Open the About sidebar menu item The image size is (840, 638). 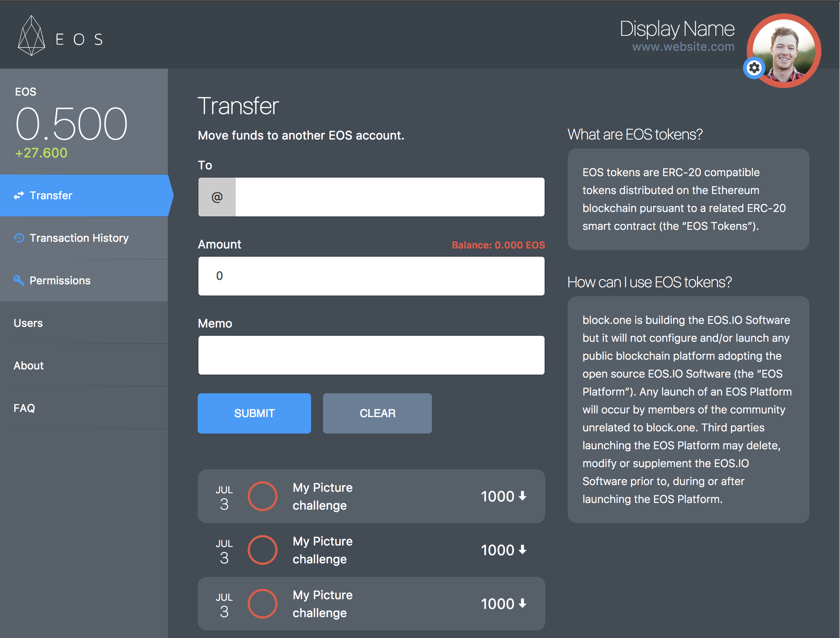click(29, 366)
